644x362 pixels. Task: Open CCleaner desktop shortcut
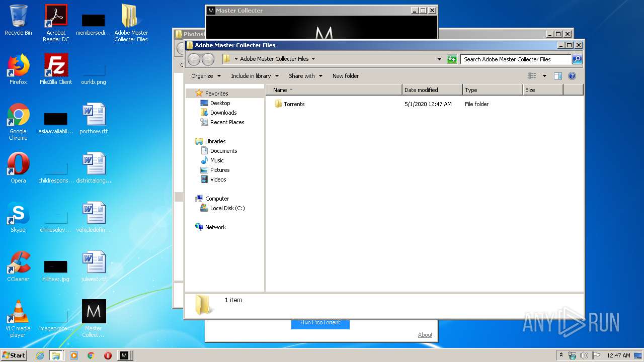(18, 266)
